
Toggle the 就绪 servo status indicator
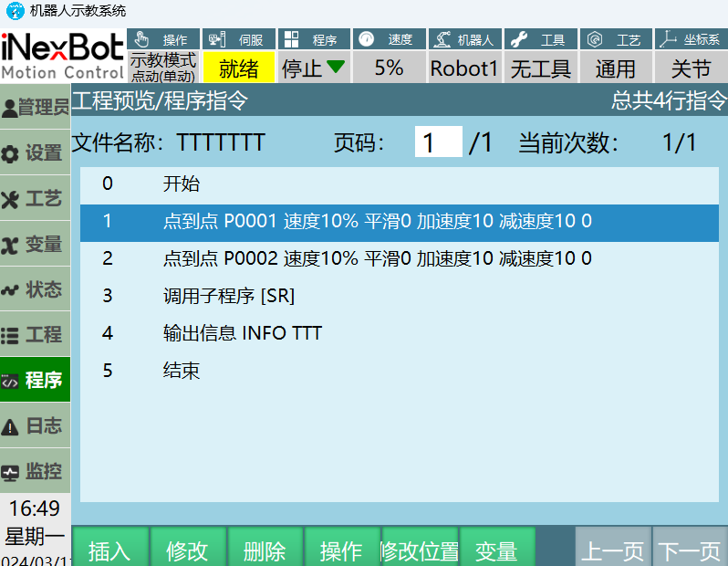[238, 68]
